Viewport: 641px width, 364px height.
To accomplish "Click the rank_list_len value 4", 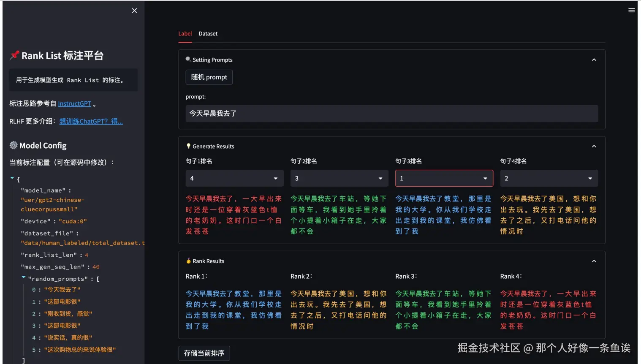I will click(87, 255).
